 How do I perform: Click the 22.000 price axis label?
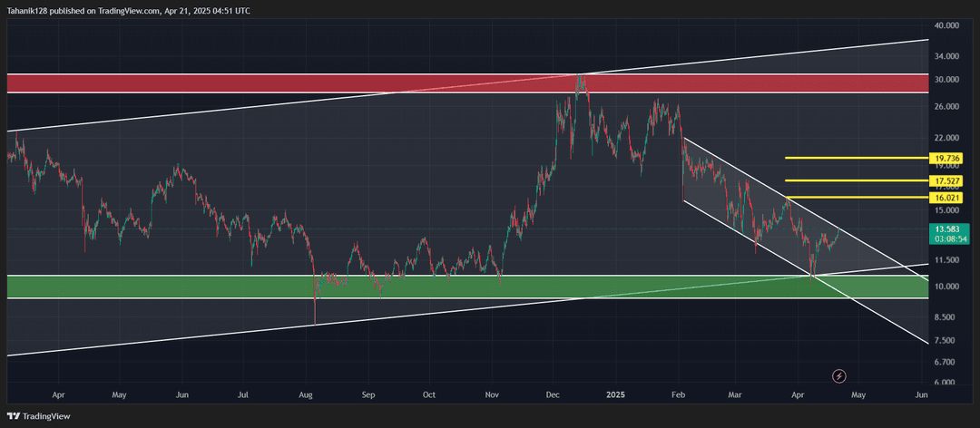pos(946,138)
